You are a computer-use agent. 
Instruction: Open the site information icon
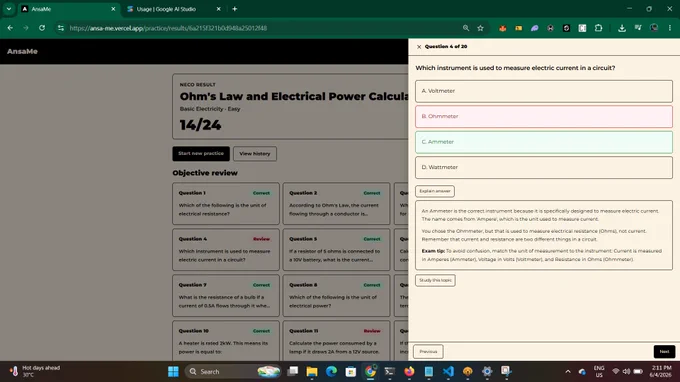click(61, 28)
